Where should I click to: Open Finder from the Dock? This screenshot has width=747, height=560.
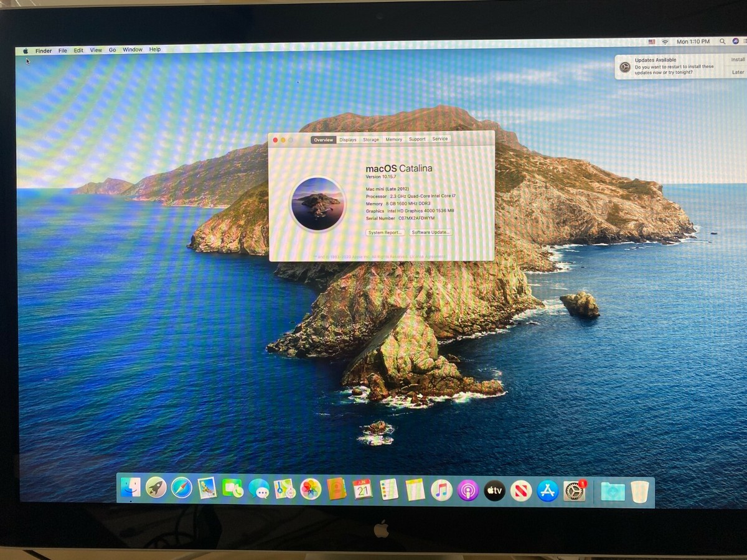pyautogui.click(x=131, y=488)
